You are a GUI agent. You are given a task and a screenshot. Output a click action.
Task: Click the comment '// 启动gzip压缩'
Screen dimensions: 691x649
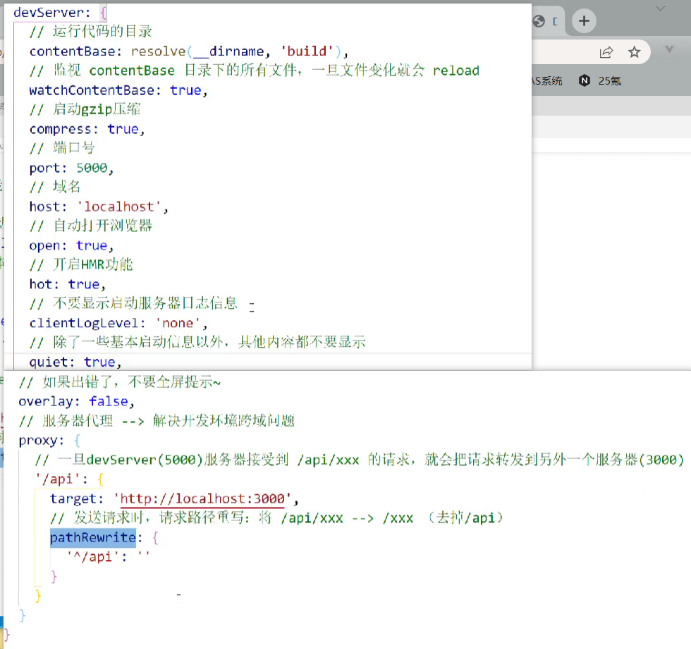pyautogui.click(x=85, y=109)
